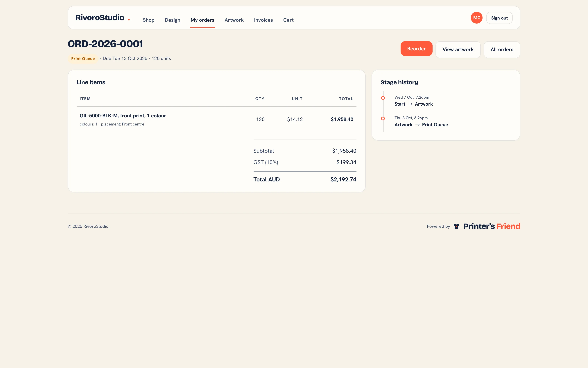Click the 'Stage history' heading
Image resolution: width=588 pixels, height=368 pixels.
pos(399,82)
